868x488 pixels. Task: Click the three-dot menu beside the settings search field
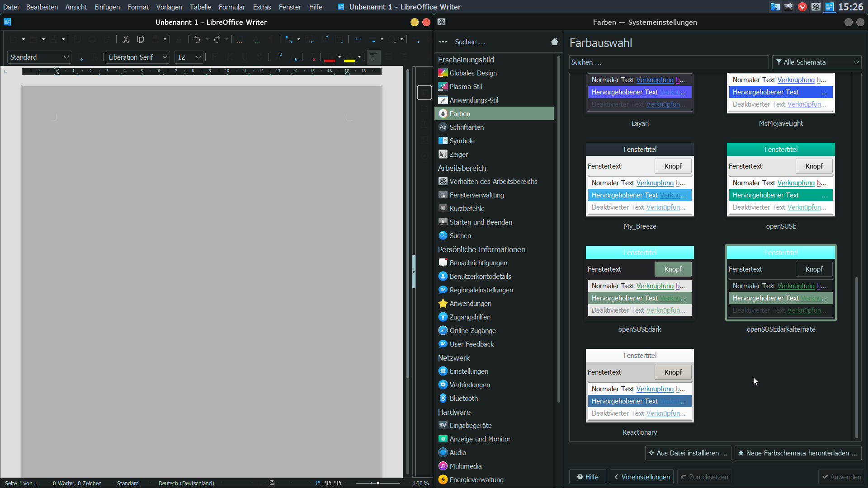pyautogui.click(x=443, y=42)
